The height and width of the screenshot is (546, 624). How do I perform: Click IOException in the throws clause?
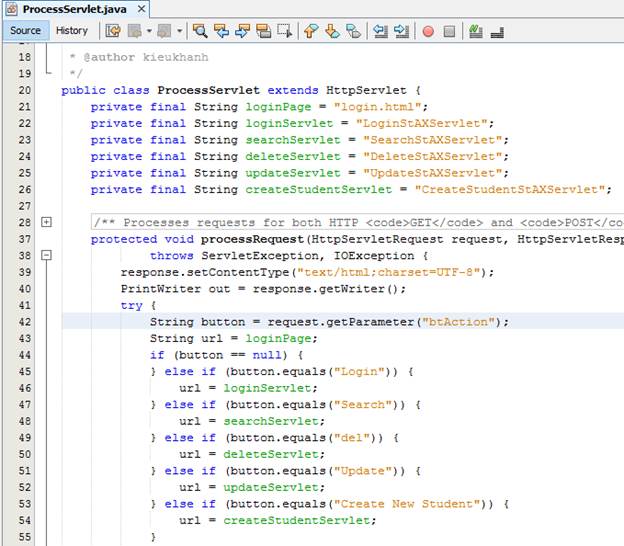(x=374, y=256)
